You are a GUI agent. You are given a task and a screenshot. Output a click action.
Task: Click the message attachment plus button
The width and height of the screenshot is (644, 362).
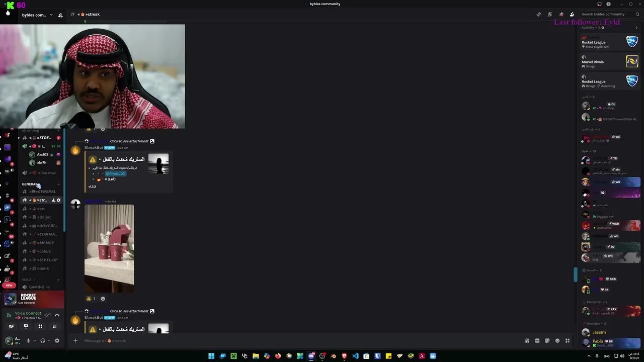click(x=75, y=340)
